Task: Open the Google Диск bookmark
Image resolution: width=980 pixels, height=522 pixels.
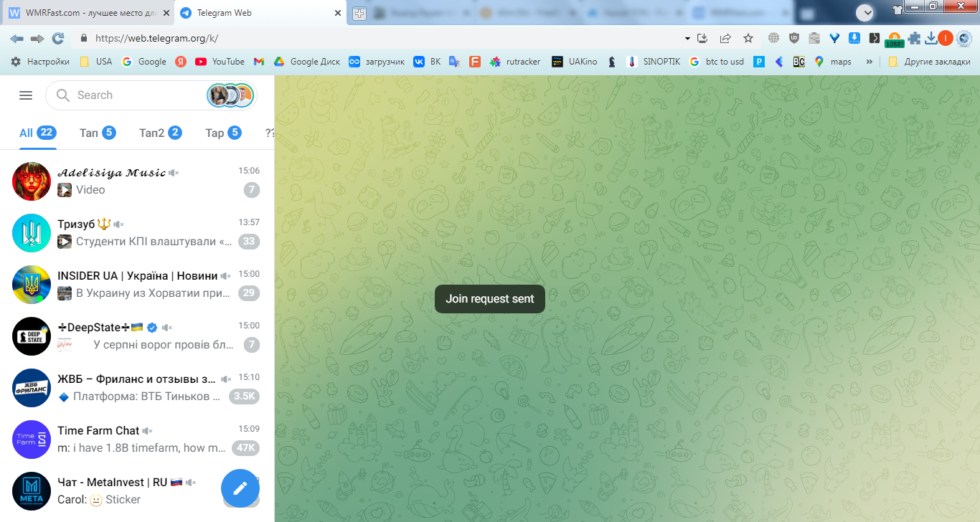Action: pos(307,62)
